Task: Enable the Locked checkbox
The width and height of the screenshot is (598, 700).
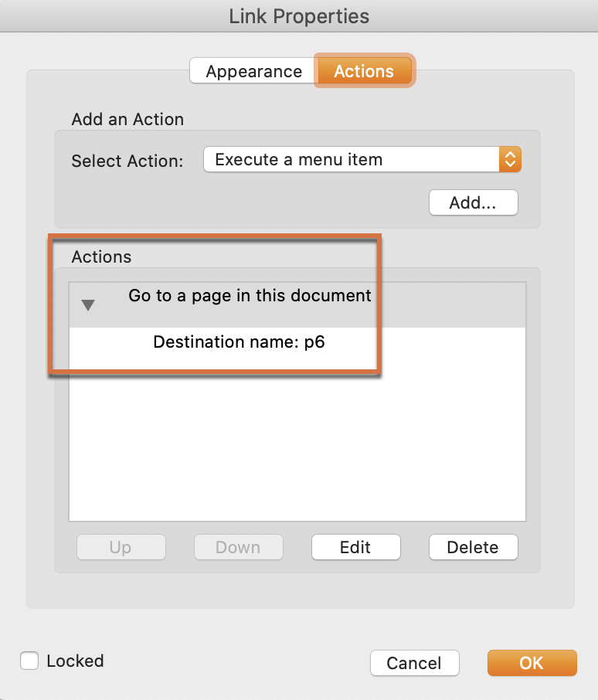Action: click(x=29, y=661)
